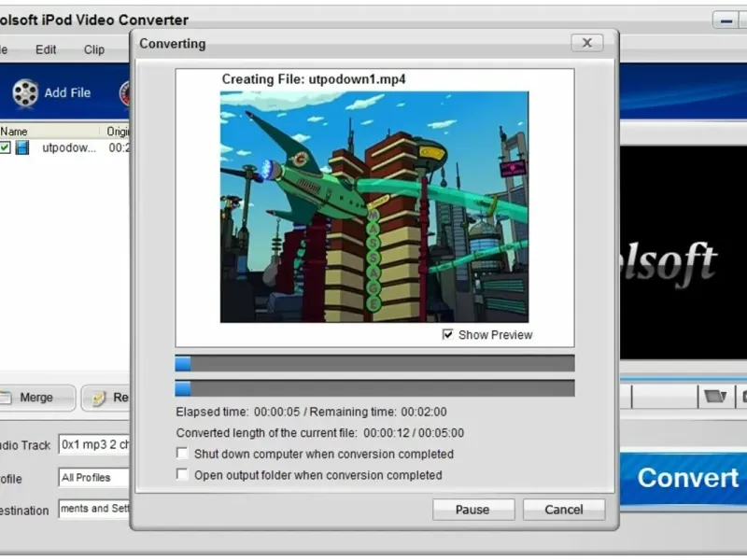
Task: Uncheck the Show Preview checkbox
Action: pyautogui.click(x=447, y=334)
